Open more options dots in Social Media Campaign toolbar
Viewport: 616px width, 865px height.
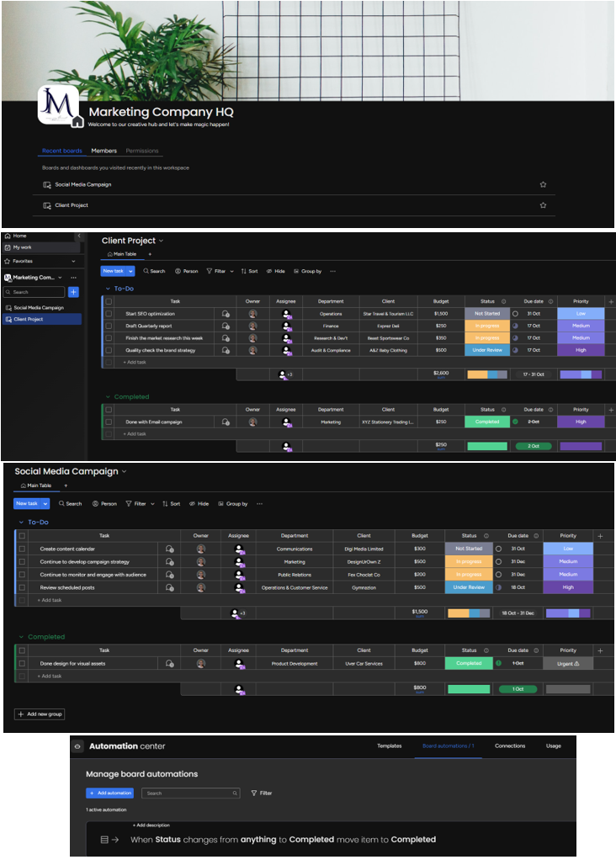[259, 504]
